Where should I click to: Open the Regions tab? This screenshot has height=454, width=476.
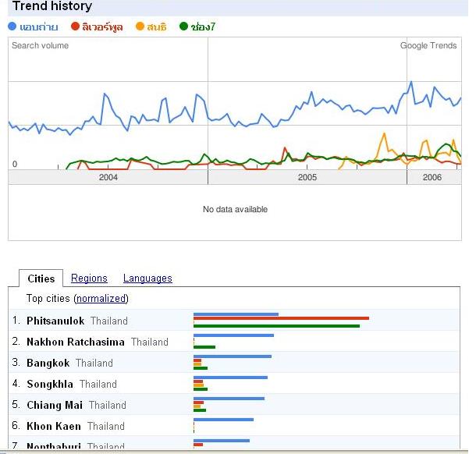coord(89,278)
